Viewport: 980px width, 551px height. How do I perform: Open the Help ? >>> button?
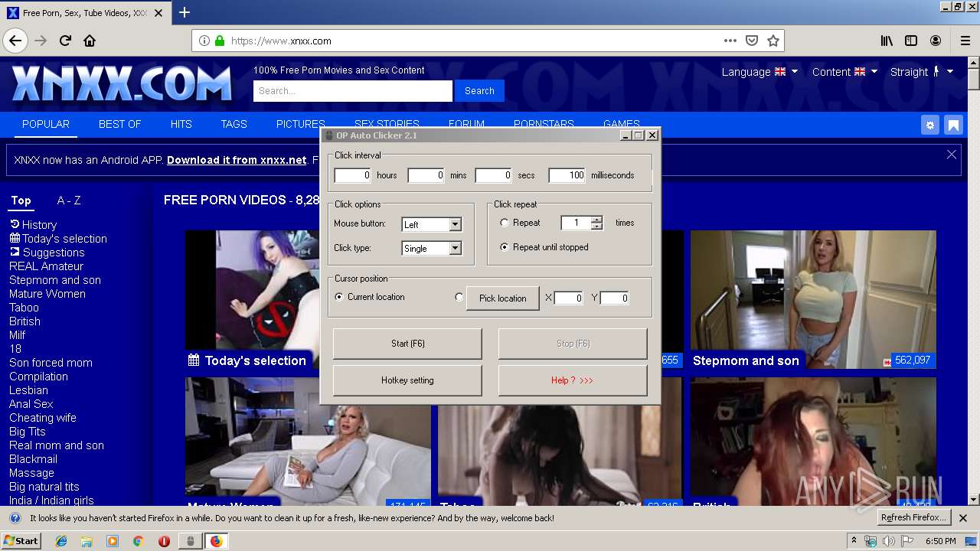pyautogui.click(x=573, y=380)
